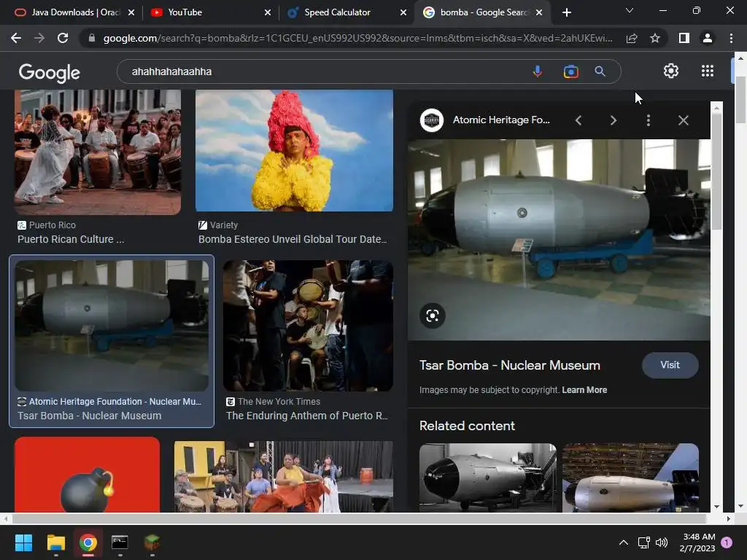Open the Windows Start menu
This screenshot has width=747, height=560.
[x=23, y=542]
